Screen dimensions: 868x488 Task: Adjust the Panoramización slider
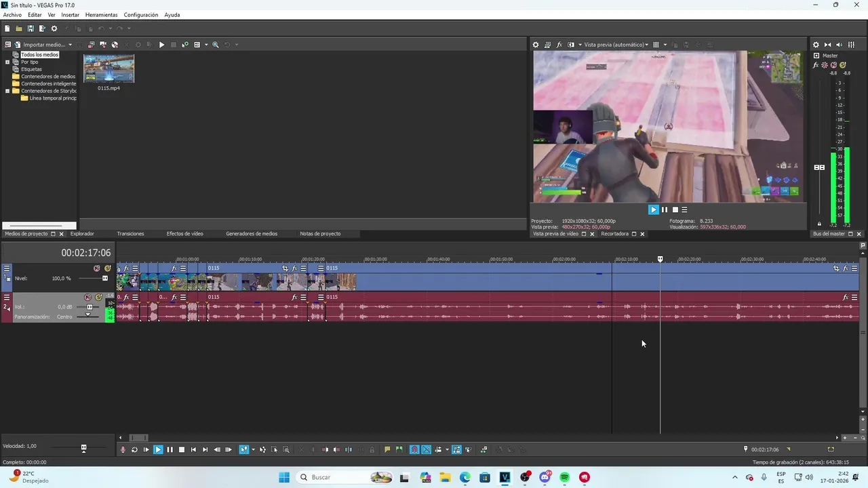coord(87,315)
